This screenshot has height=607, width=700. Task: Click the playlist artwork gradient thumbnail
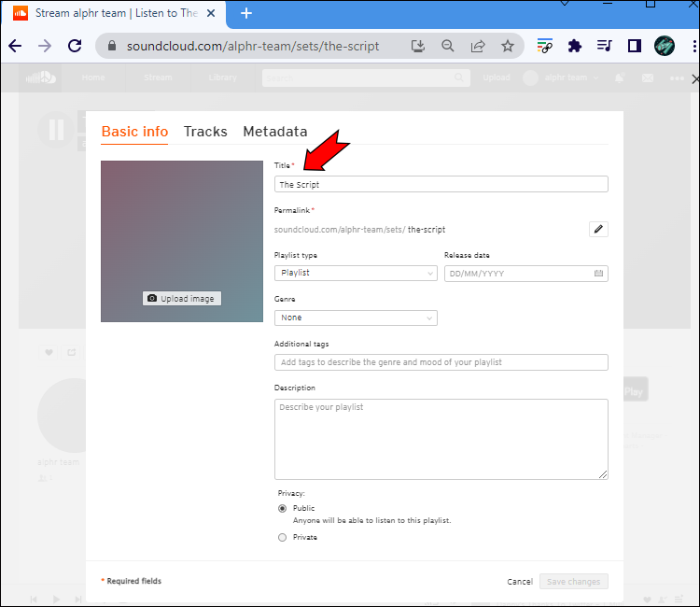coord(182,241)
